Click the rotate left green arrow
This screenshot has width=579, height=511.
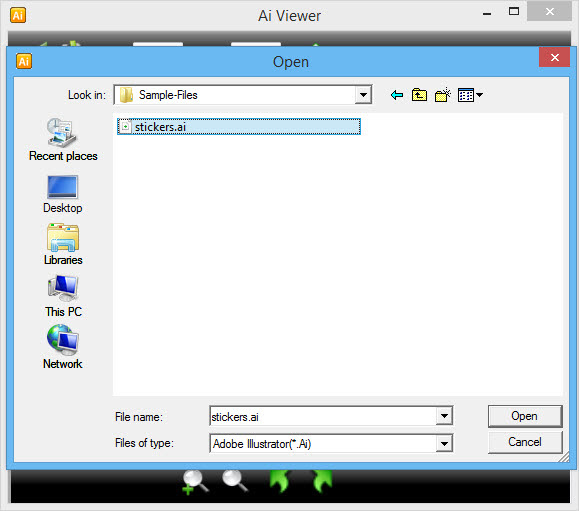280,481
